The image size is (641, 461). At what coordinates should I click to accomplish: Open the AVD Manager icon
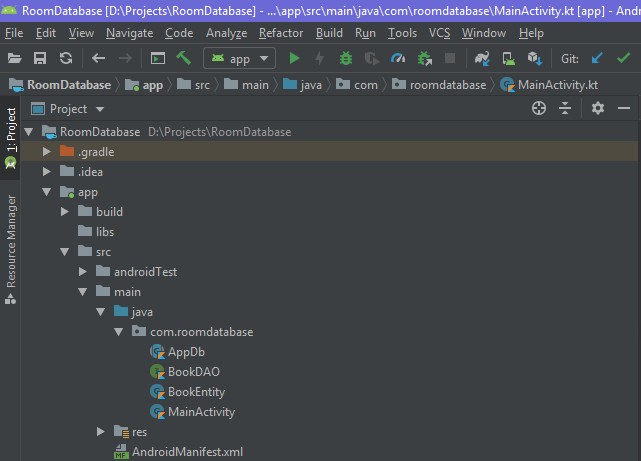click(509, 58)
